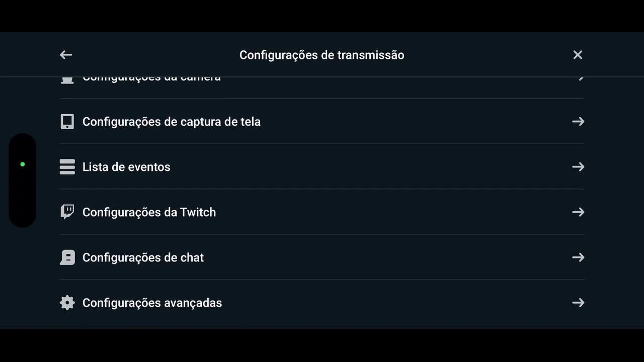Image resolution: width=644 pixels, height=362 pixels.
Task: Expand Twitch settings via its right arrow
Action: (578, 212)
